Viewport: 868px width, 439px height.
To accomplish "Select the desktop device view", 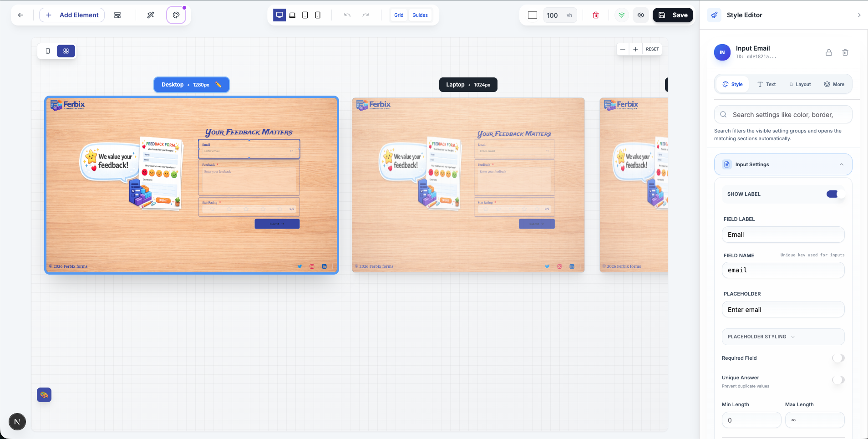I will coord(279,15).
